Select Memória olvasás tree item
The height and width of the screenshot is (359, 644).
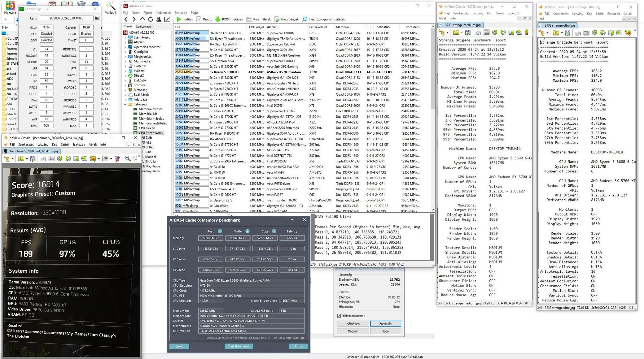point(150,109)
